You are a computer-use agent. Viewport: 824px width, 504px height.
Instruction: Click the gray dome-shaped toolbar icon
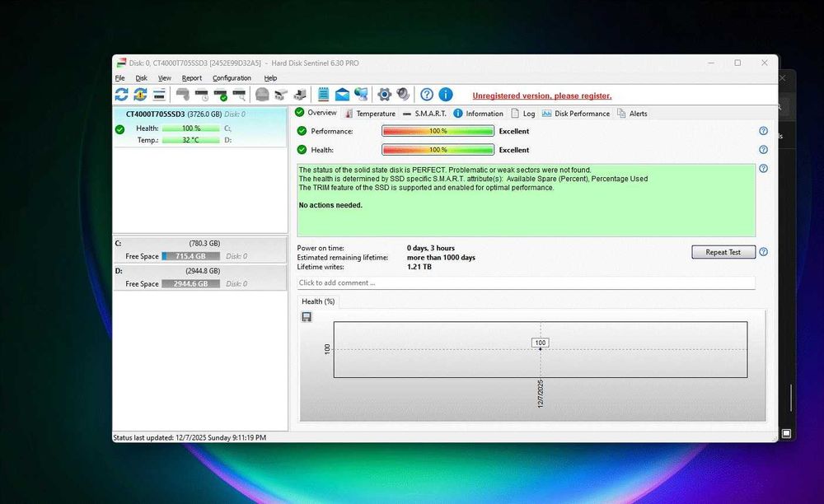pyautogui.click(x=262, y=95)
